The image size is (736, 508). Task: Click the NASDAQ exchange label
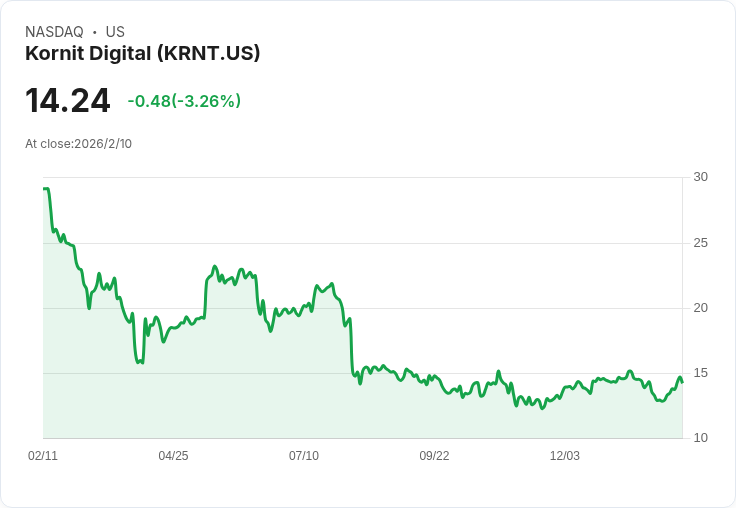(x=54, y=32)
